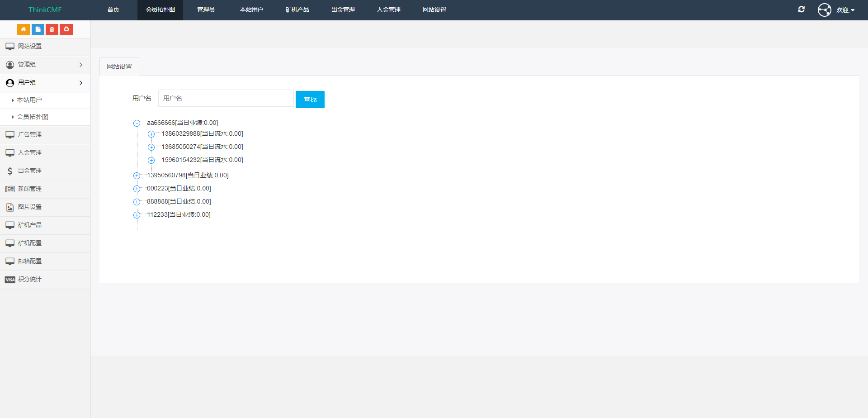
Task: Click the blue document shortcut icon
Action: pos(38,29)
